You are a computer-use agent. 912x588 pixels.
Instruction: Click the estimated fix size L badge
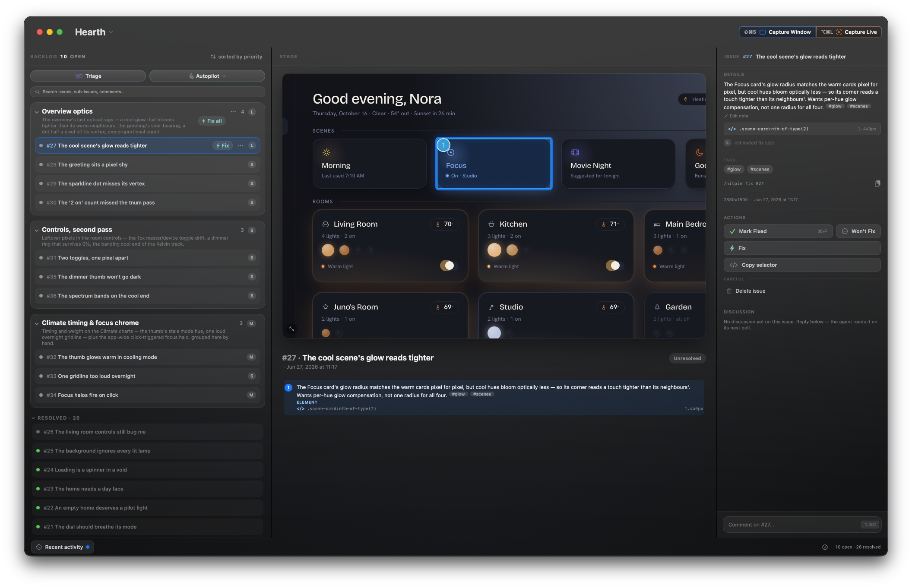tap(728, 143)
